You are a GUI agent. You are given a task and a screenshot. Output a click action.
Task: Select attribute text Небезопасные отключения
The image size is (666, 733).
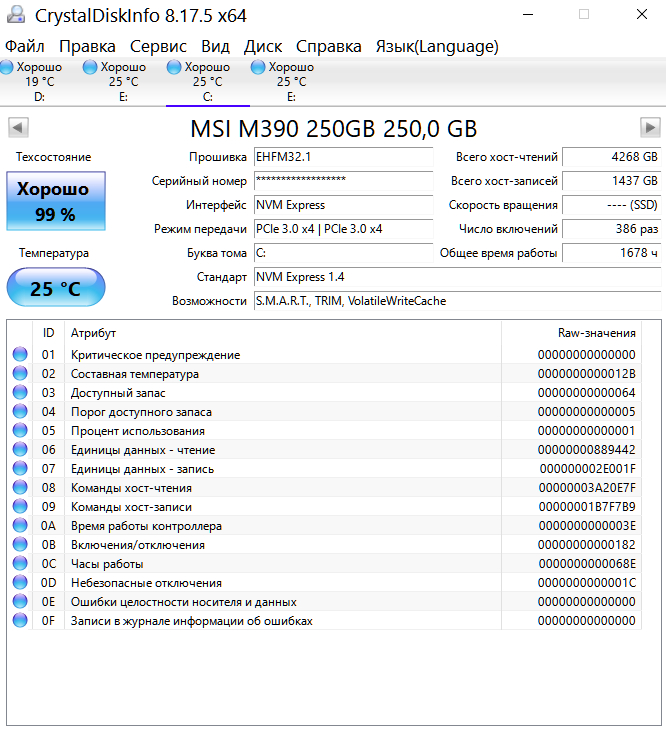(x=146, y=583)
